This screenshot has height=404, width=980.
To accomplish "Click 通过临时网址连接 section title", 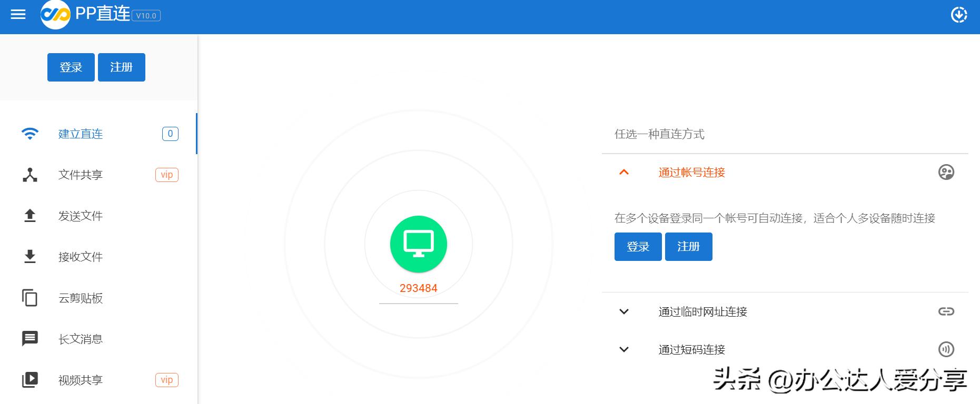I will click(x=703, y=312).
